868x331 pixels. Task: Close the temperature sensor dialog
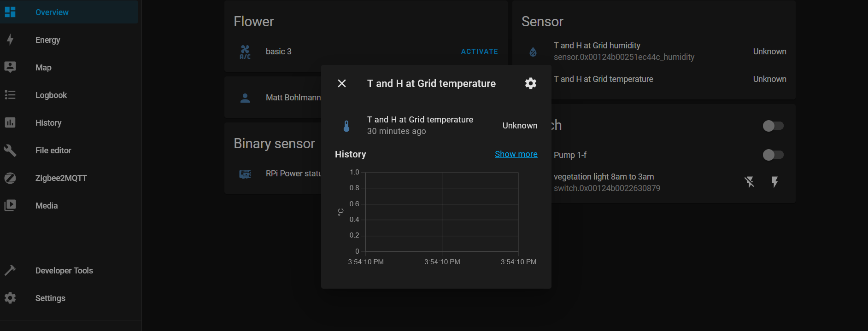[342, 83]
